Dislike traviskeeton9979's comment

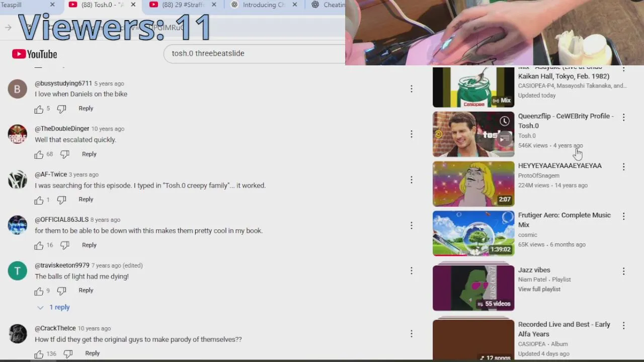(x=61, y=291)
